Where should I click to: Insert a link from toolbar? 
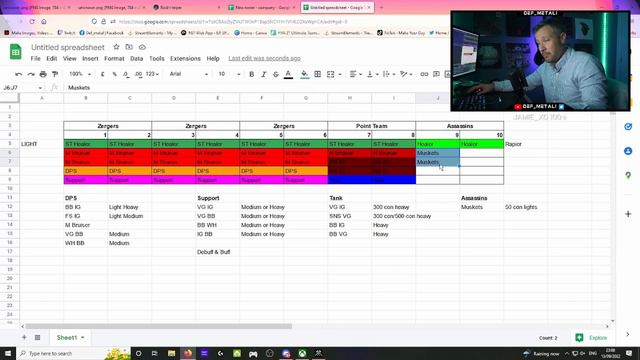[424, 74]
